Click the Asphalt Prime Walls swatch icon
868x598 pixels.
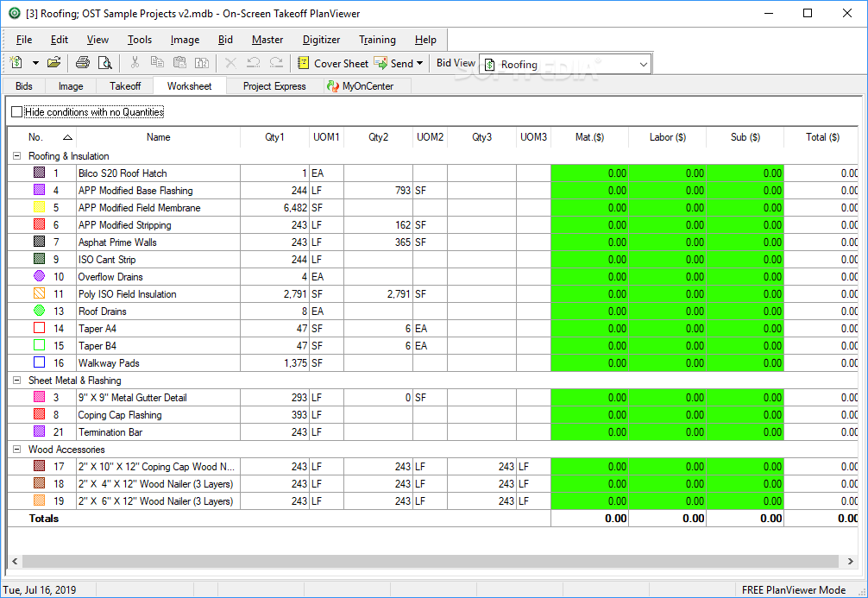coord(40,242)
